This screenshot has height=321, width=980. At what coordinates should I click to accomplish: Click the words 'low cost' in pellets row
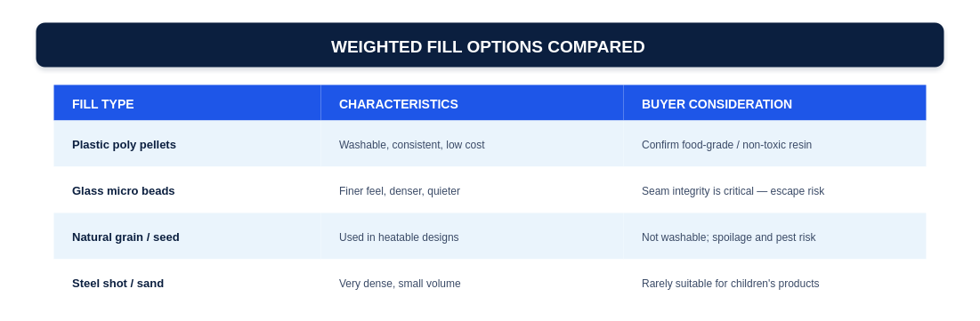[x=465, y=145]
